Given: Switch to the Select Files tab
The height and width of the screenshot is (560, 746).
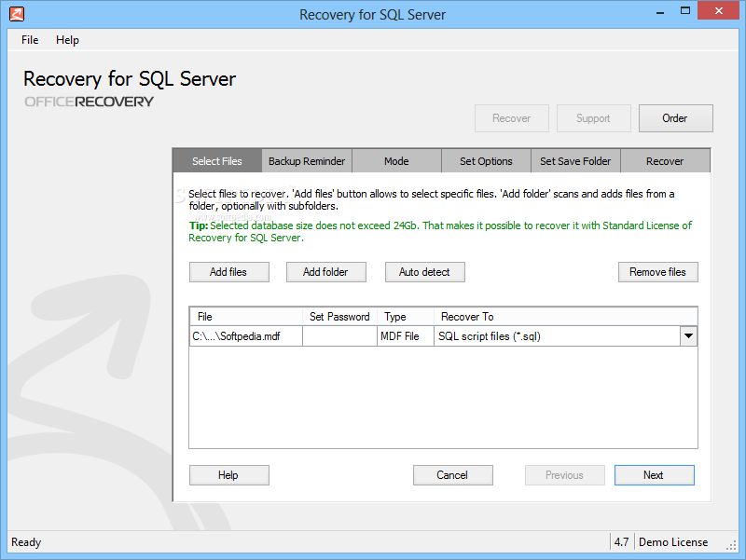Looking at the screenshot, I should point(217,161).
